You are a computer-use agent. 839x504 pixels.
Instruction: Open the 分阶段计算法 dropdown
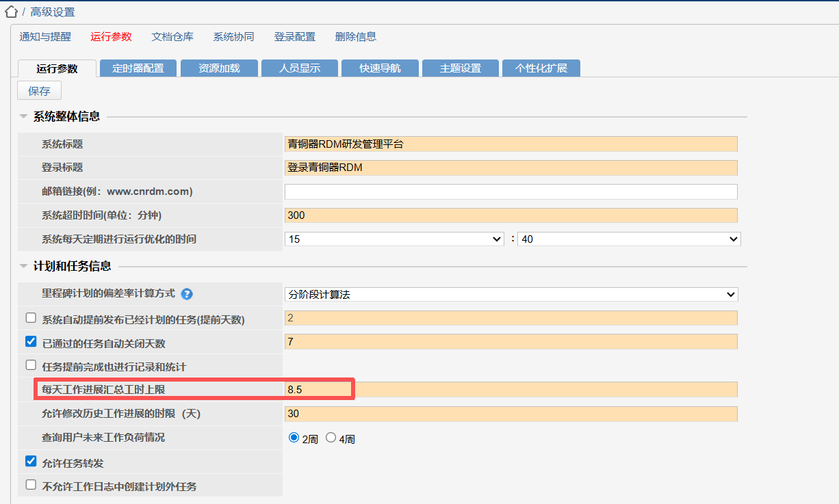(x=511, y=294)
